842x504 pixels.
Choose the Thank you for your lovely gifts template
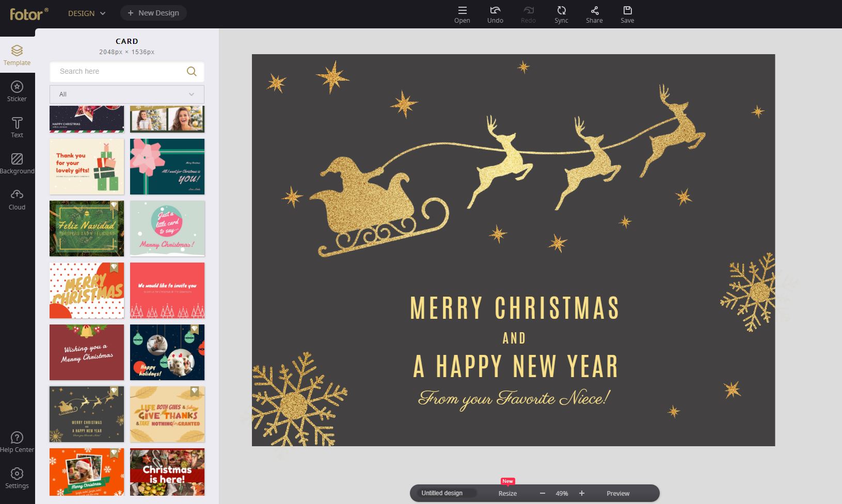tap(87, 167)
